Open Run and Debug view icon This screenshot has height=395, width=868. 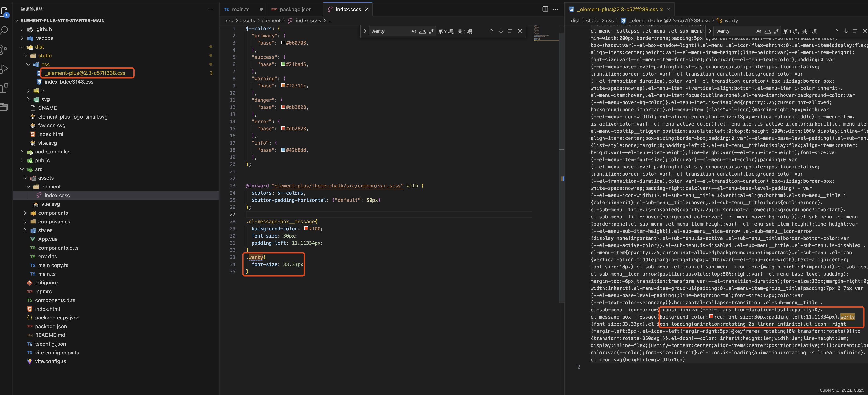[x=4, y=69]
